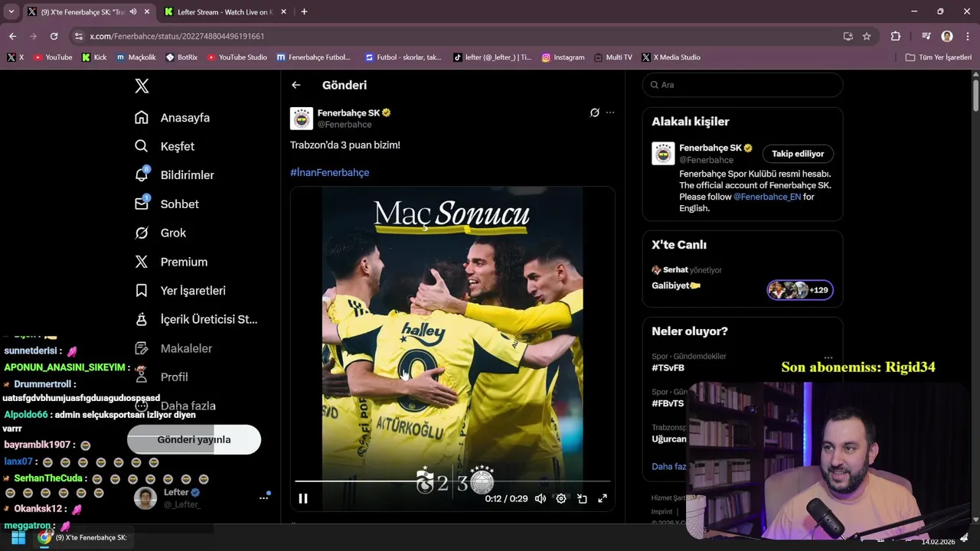980x551 pixels.
Task: Enter video fullscreen
Action: 603,498
